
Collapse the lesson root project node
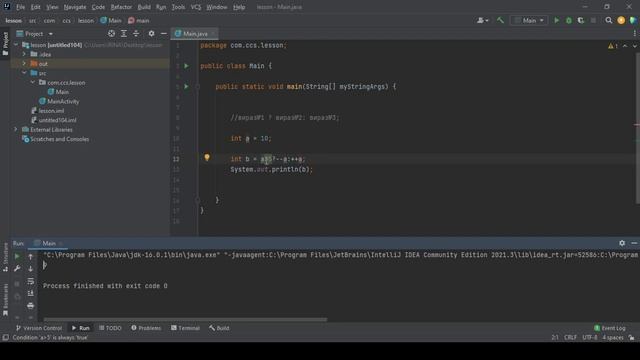coord(16,44)
